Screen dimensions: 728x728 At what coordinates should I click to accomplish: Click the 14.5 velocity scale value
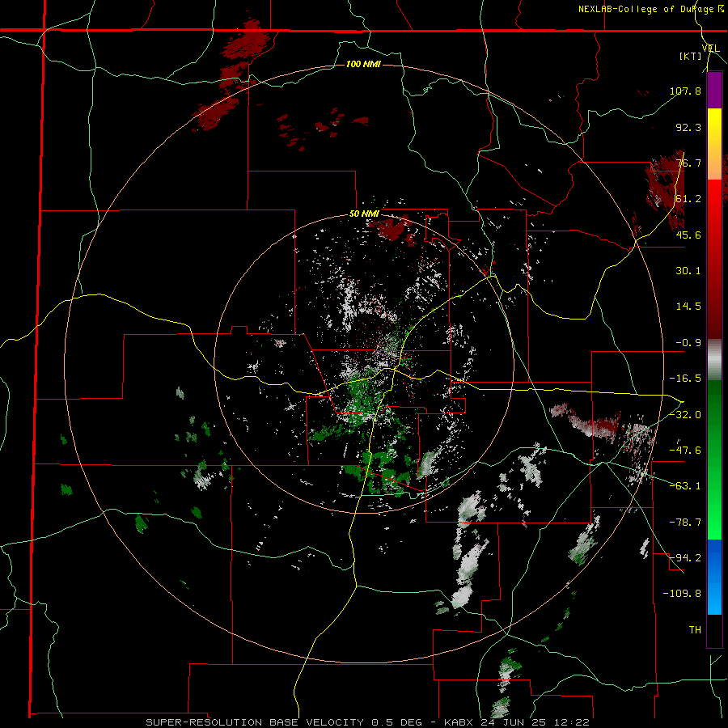(x=688, y=307)
